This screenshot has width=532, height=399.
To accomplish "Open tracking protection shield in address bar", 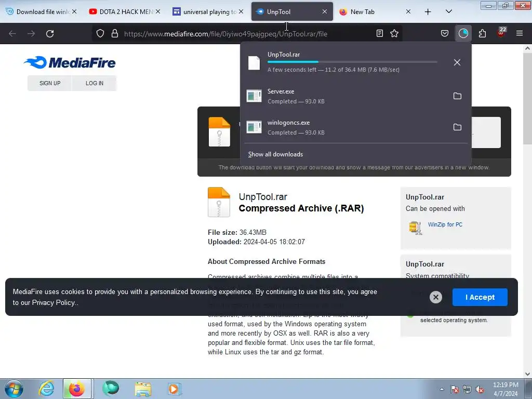I will [100, 34].
